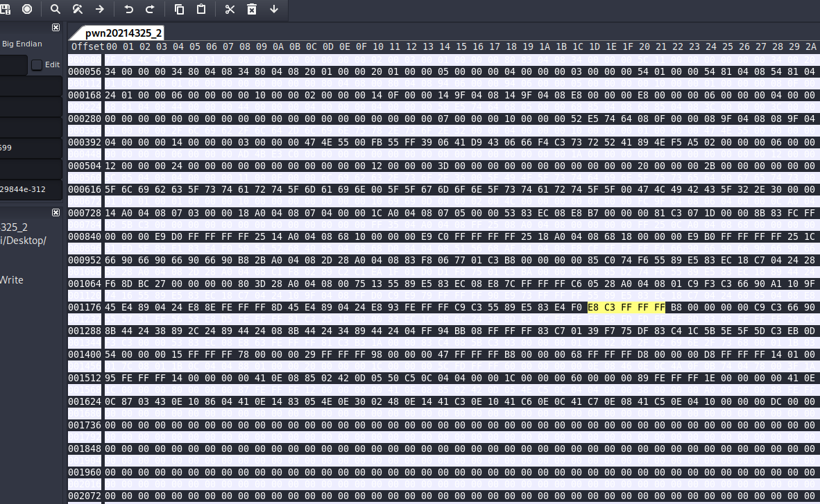Redo the last undone edit
This screenshot has height=504, width=820.
(x=150, y=9)
